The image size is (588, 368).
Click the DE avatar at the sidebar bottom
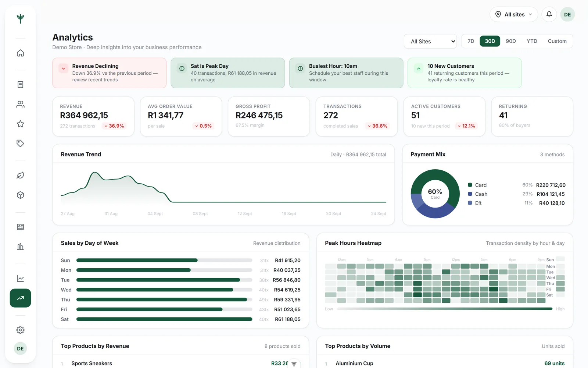(21, 348)
